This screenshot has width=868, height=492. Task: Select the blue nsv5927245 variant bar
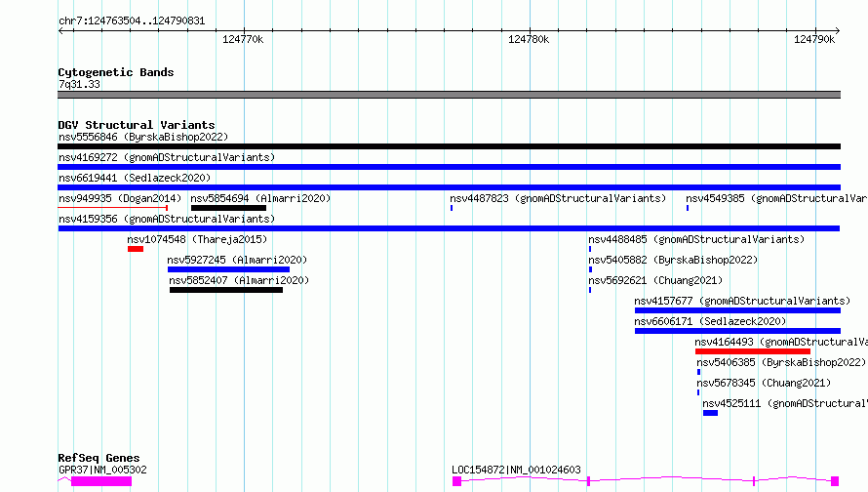click(228, 269)
